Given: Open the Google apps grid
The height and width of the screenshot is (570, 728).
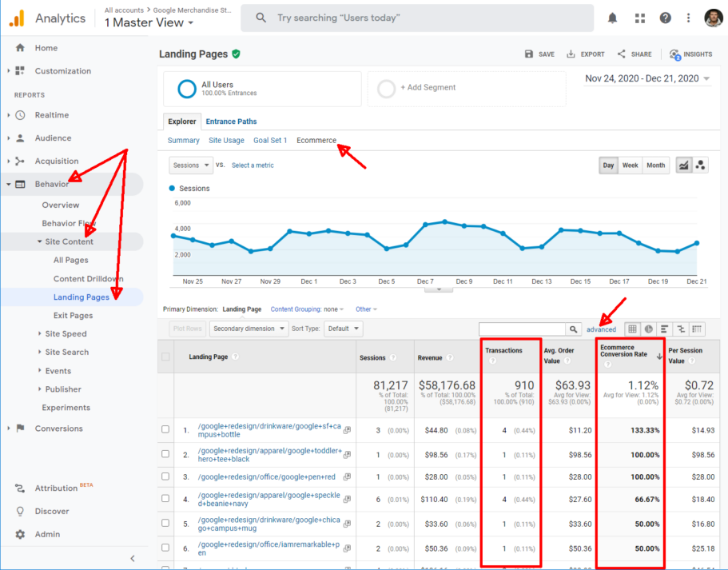Looking at the screenshot, I should tap(638, 16).
